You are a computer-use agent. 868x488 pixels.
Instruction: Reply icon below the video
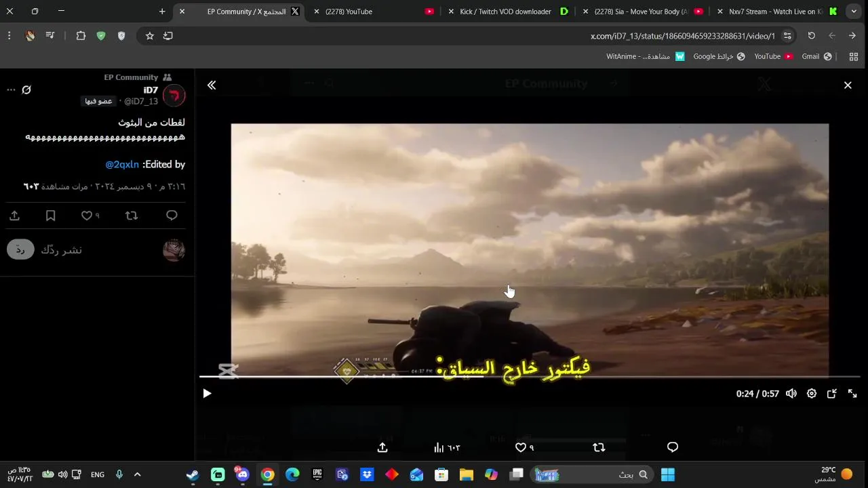click(x=673, y=447)
